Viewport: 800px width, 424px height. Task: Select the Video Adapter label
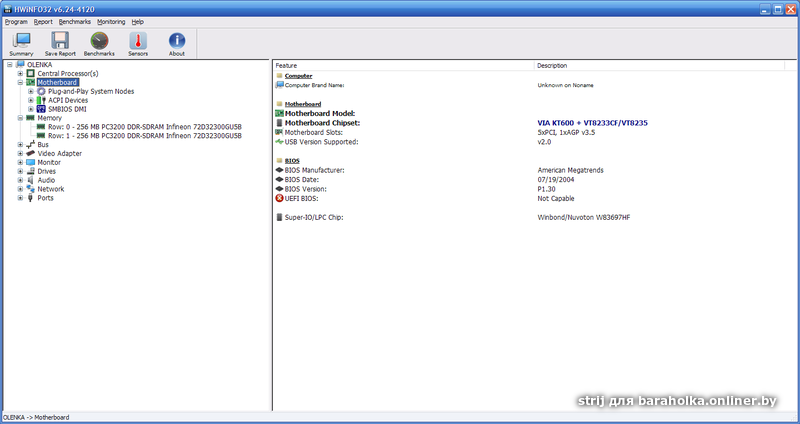(60, 154)
